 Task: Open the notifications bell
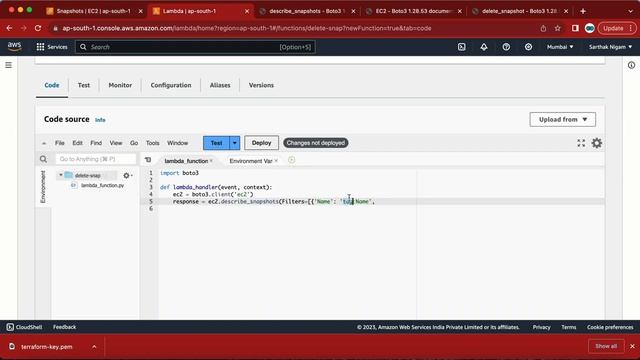click(484, 47)
